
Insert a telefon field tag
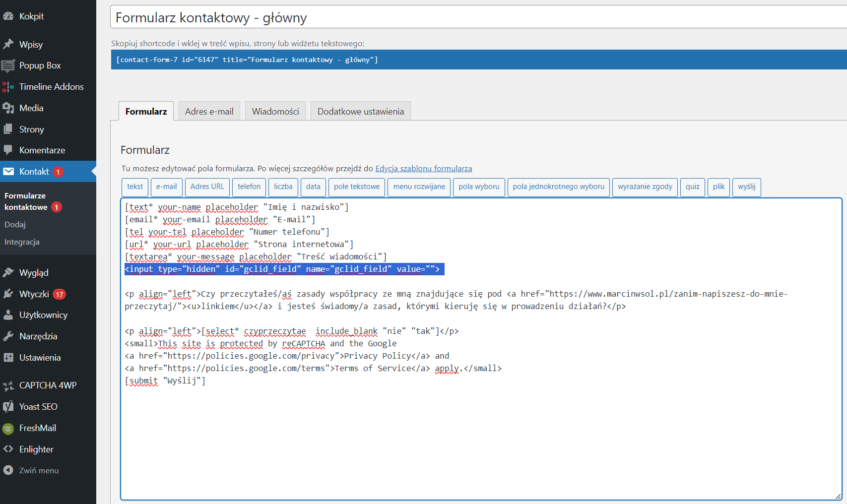[x=249, y=187]
